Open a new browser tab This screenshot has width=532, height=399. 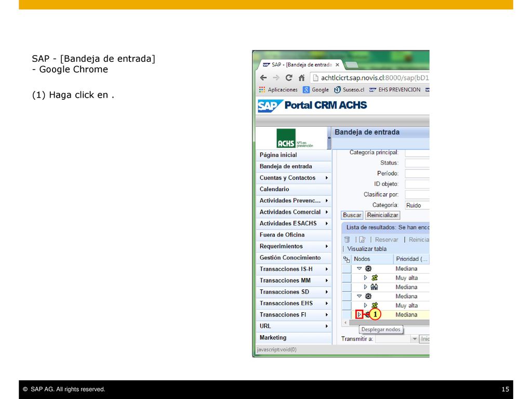pos(352,64)
